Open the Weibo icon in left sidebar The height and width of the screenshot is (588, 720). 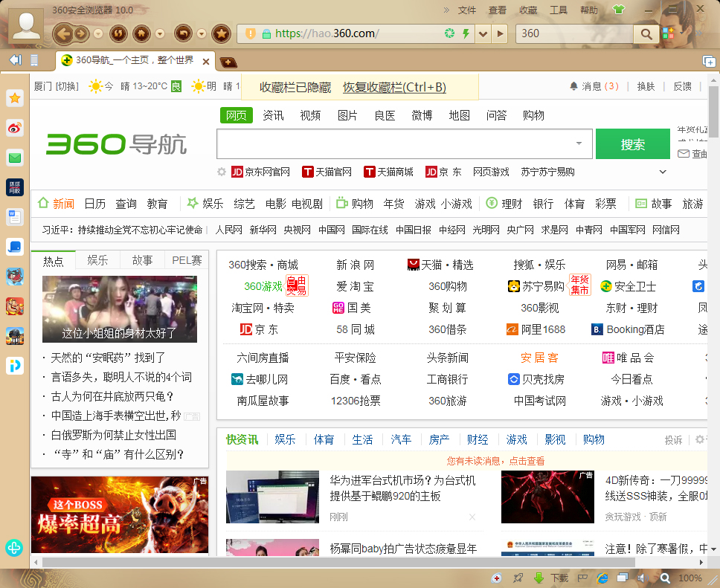(14, 127)
